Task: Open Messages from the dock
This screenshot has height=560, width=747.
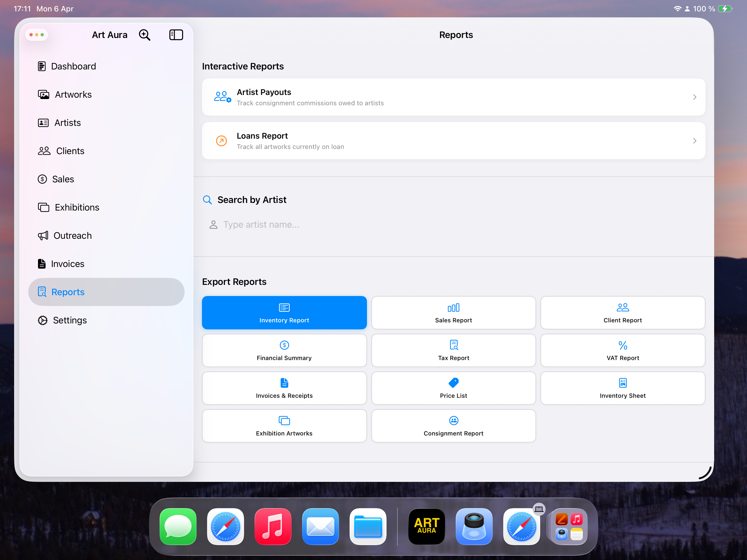Action: [x=178, y=526]
